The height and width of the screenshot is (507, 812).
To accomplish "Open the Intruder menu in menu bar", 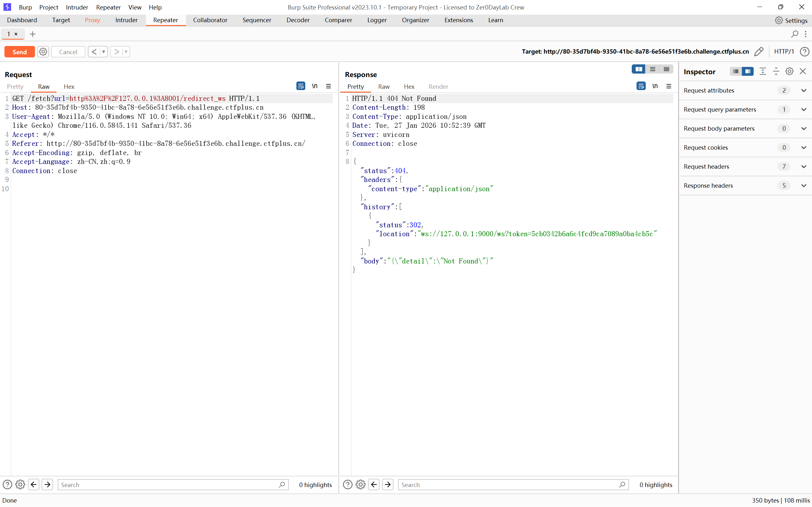I will (x=77, y=7).
